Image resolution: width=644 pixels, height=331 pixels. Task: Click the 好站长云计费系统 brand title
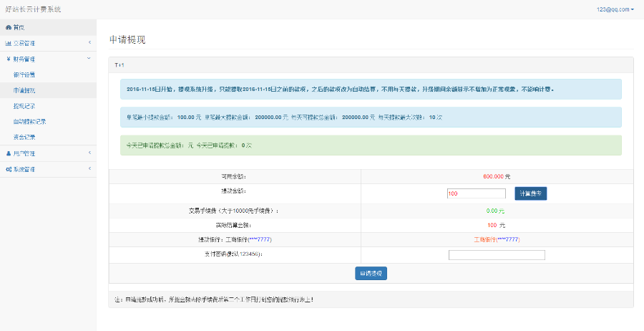pos(33,9)
